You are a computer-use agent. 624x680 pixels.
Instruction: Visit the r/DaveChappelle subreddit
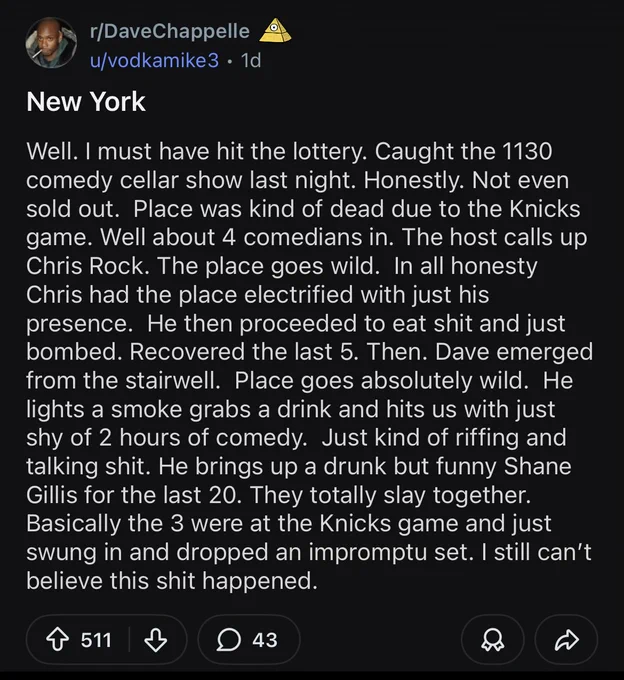tap(170, 31)
